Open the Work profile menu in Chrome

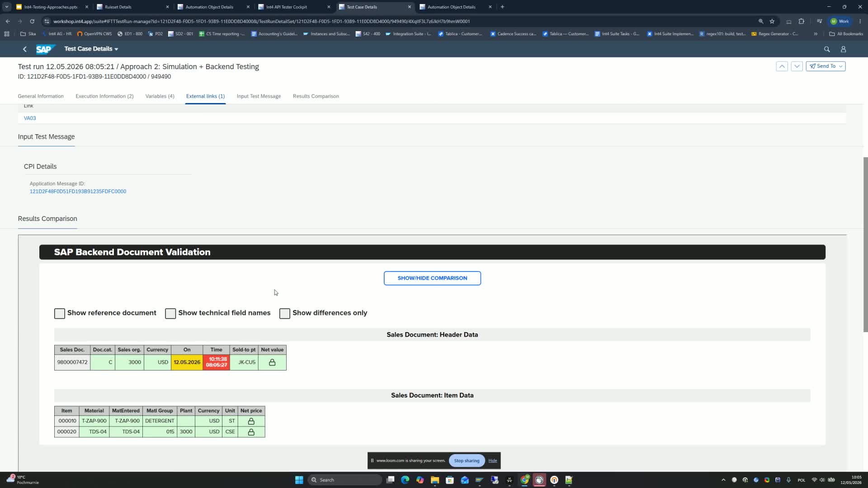pos(840,21)
